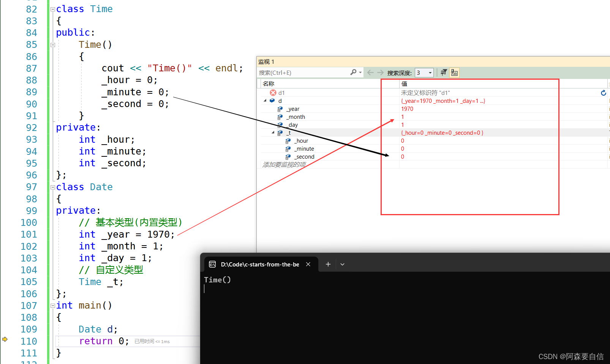The width and height of the screenshot is (610, 364).
Task: Click the 名称 column header
Action: tap(269, 84)
